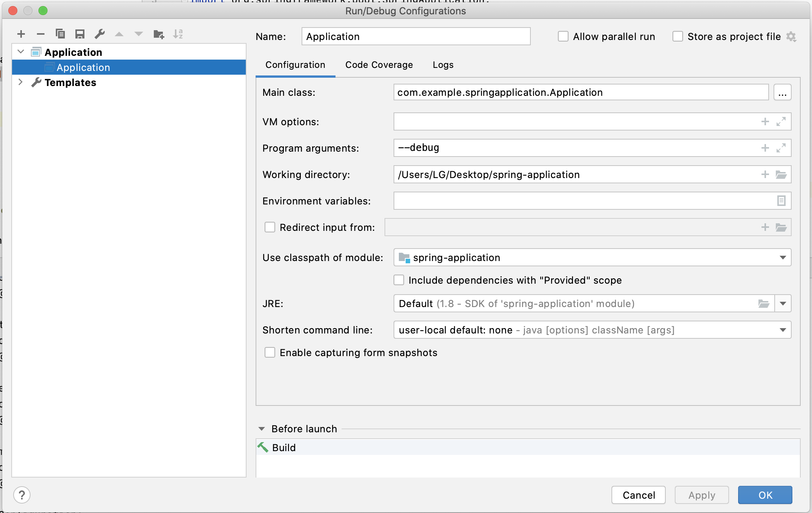Check Store as project file
The height and width of the screenshot is (513, 812).
677,37
